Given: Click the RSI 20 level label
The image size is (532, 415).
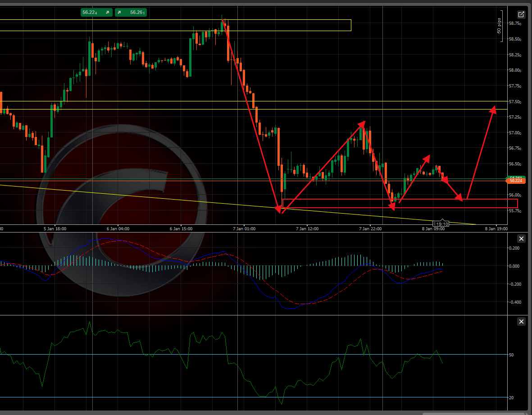Looking at the screenshot, I should coord(511,398).
